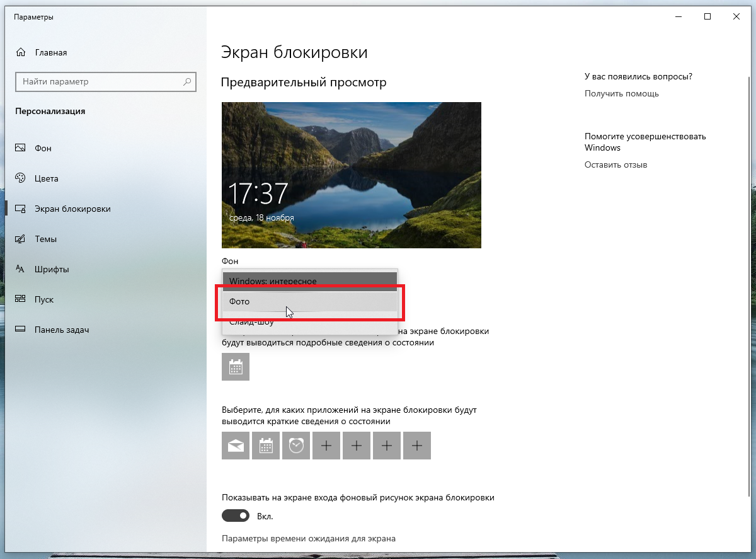Minimize the Параметры window
Viewport: 756px width, 559px height.
point(679,17)
